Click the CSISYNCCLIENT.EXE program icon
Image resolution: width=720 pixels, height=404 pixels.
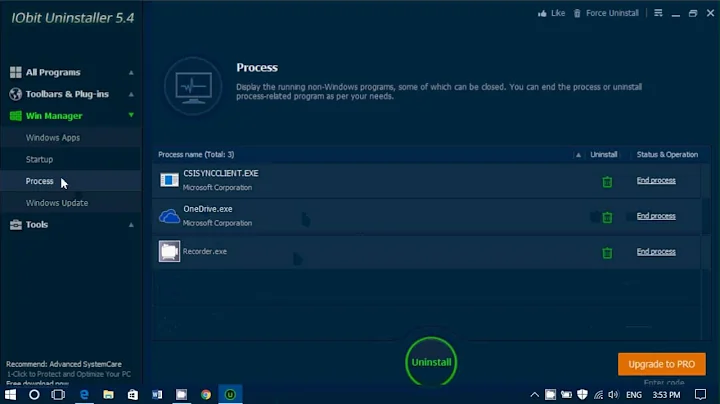tap(169, 180)
